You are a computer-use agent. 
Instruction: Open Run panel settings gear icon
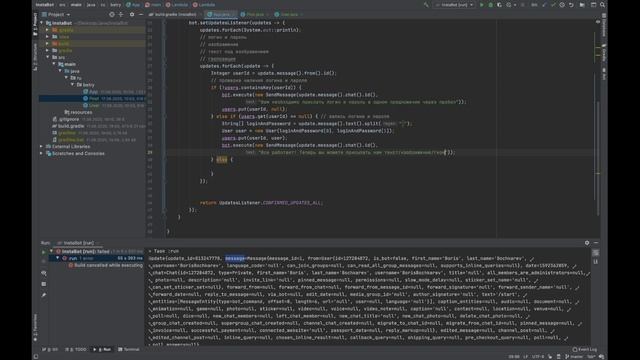tap(587, 243)
